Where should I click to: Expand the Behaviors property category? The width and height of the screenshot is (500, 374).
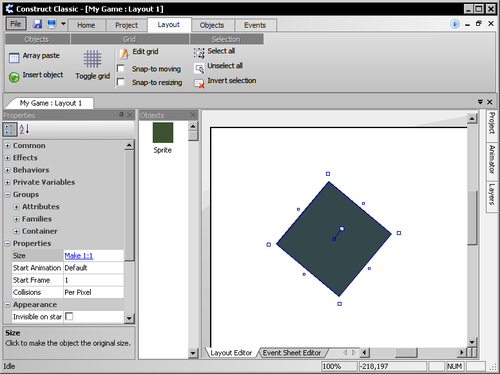click(x=7, y=170)
